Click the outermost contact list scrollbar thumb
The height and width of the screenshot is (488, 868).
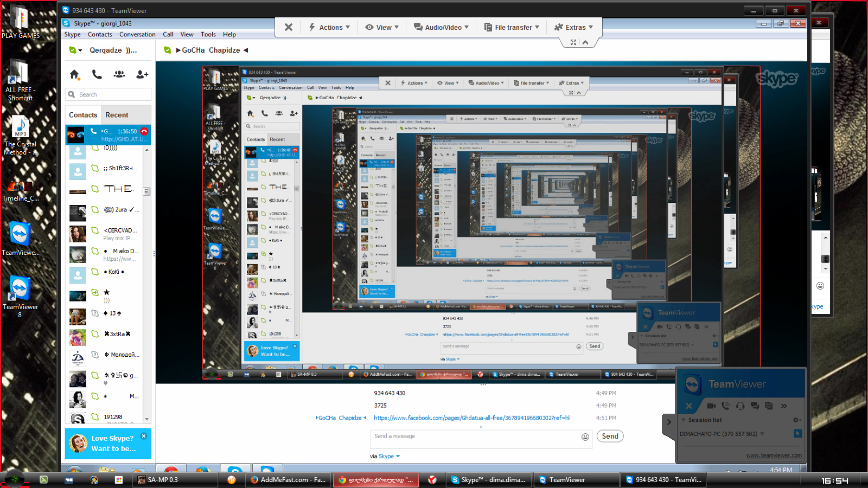click(146, 191)
